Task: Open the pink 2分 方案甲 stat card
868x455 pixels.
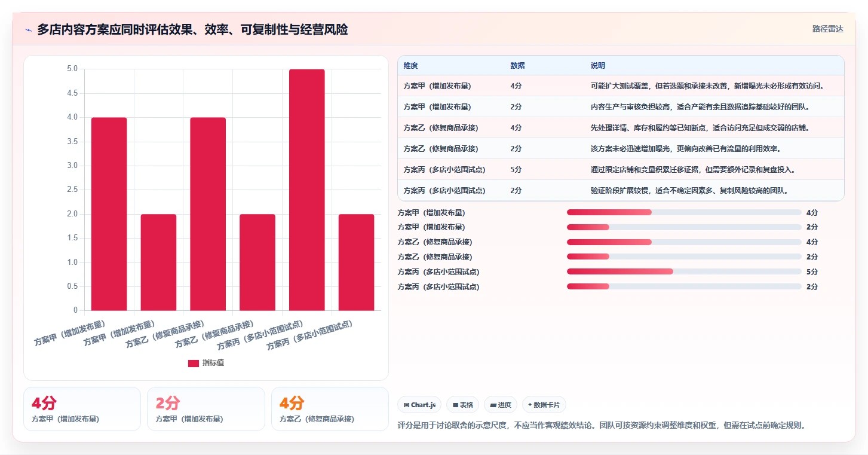Action: [x=206, y=409]
